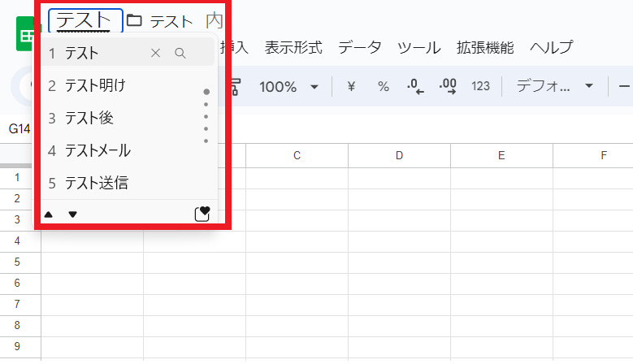Viewport: 633px width, 364px height.
Task: Open the 表示形式 menu
Action: [x=293, y=47]
